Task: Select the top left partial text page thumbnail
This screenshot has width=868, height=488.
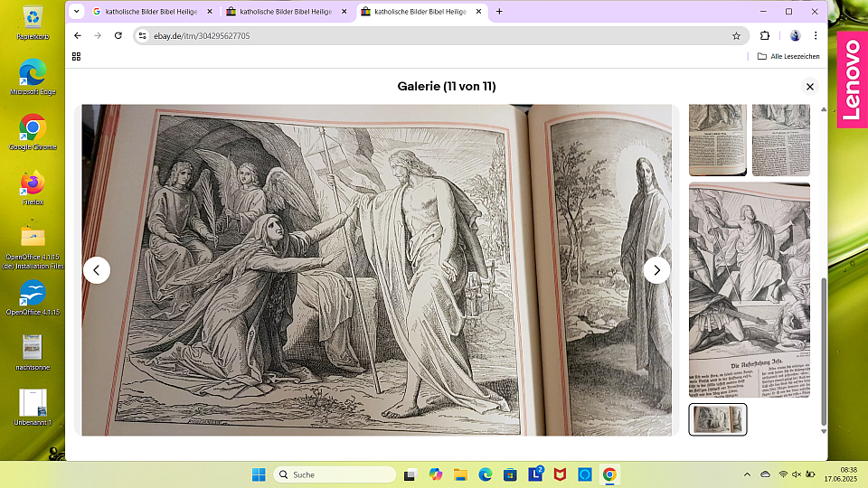Action: (717, 140)
